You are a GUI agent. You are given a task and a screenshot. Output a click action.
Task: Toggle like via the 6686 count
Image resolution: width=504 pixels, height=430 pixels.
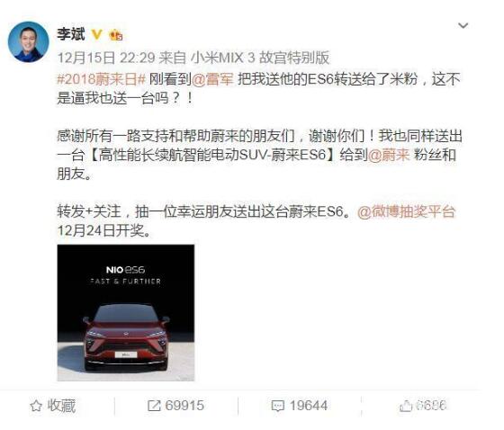click(x=431, y=406)
